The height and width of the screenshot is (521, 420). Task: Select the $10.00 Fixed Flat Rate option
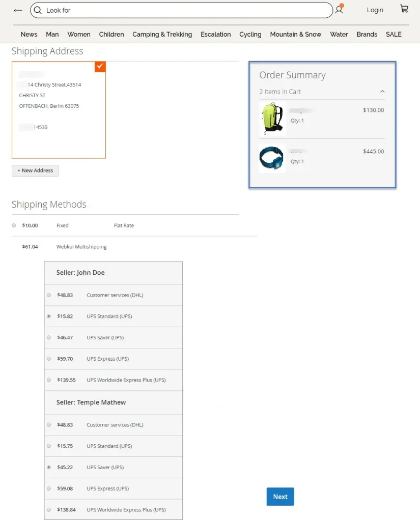pos(14,225)
